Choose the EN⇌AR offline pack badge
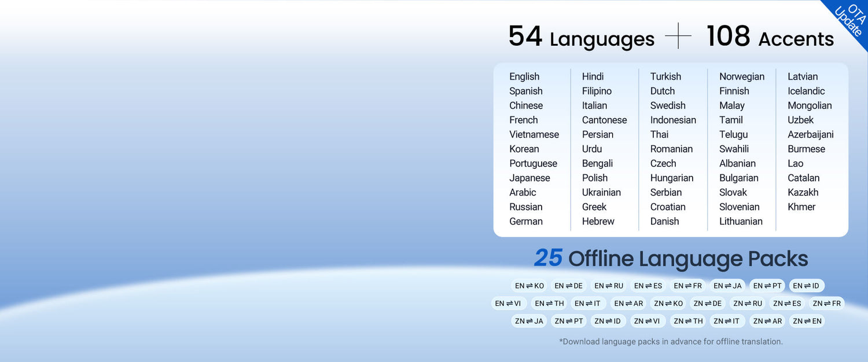 tap(628, 303)
